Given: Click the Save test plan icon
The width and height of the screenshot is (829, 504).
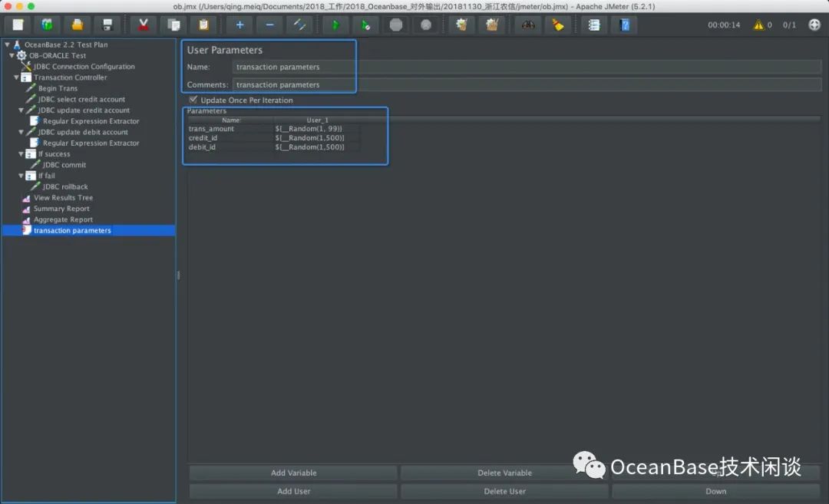Looking at the screenshot, I should 107,25.
